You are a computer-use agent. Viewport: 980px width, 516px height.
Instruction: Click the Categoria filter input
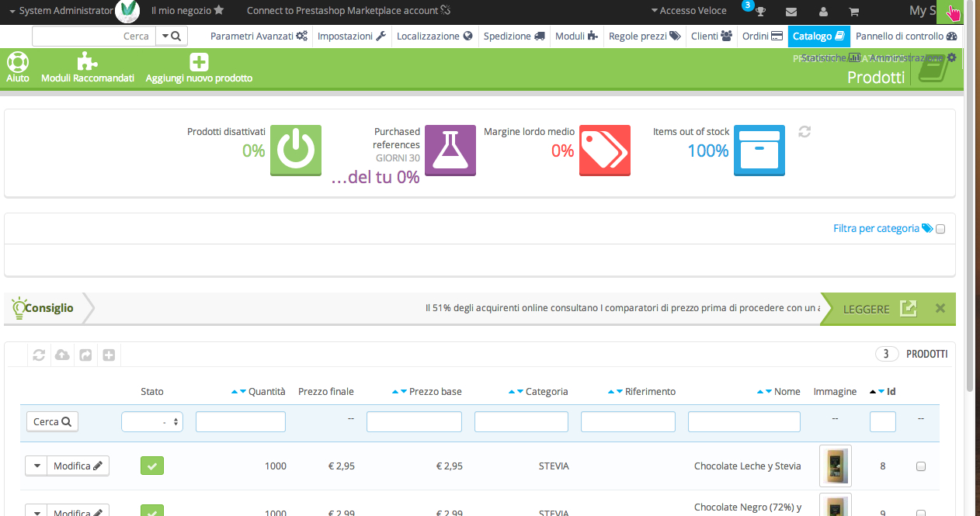click(522, 421)
